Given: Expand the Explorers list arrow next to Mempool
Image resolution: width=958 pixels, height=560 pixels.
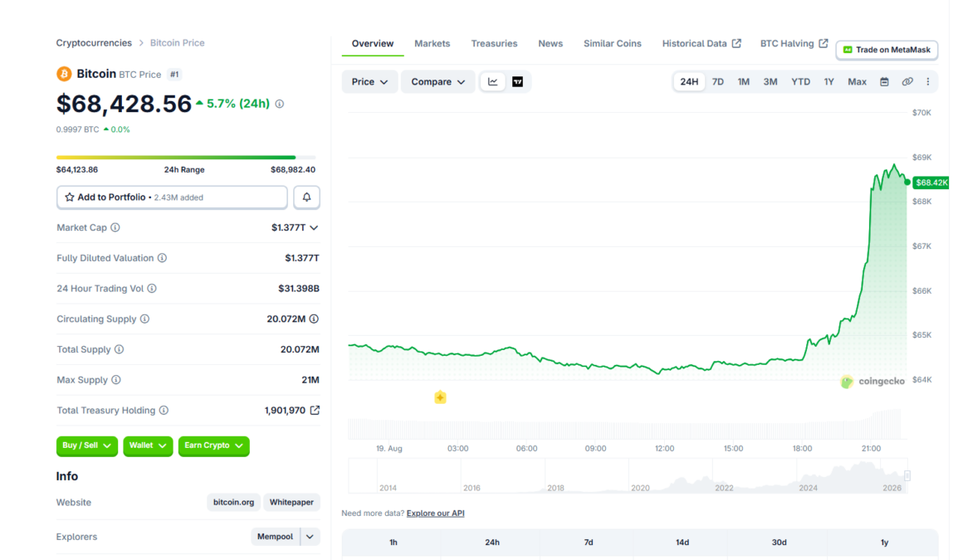Looking at the screenshot, I should point(310,537).
